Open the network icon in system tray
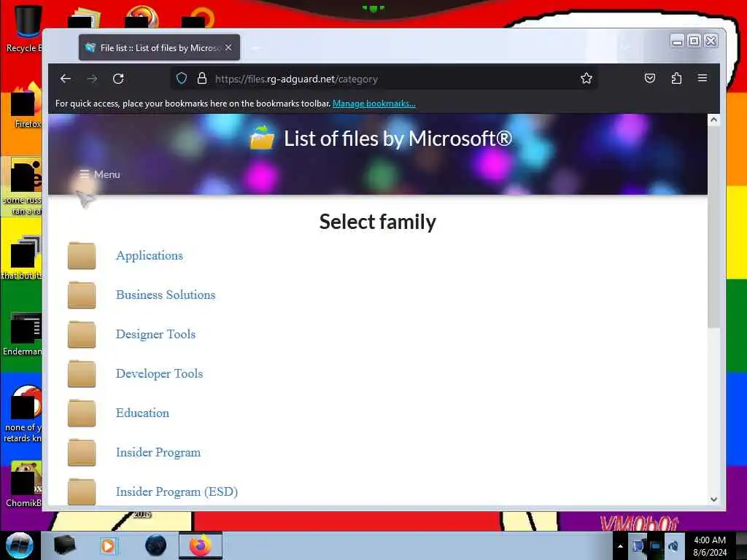Image resolution: width=747 pixels, height=560 pixels. [656, 546]
